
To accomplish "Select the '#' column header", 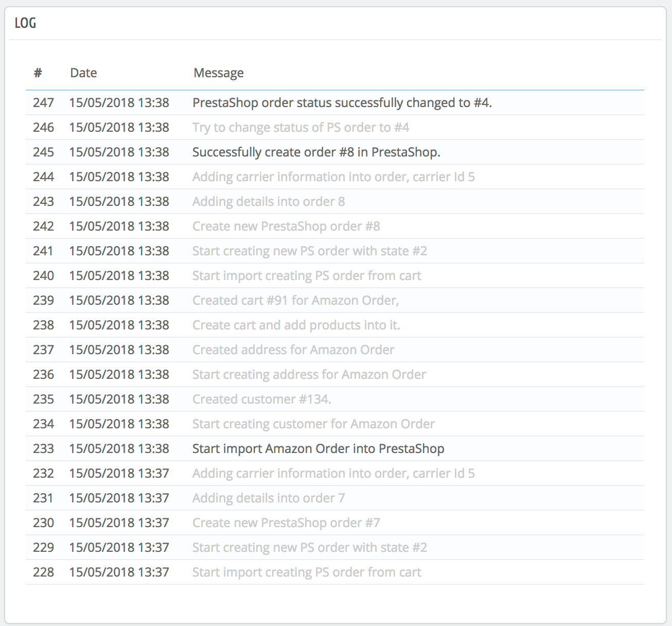I will 38,73.
